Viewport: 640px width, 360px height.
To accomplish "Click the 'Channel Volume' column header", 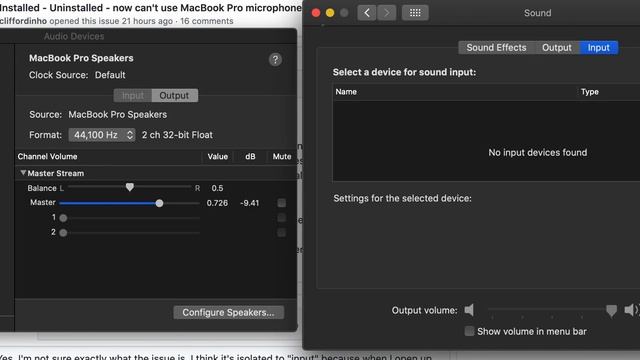I will coord(47,157).
